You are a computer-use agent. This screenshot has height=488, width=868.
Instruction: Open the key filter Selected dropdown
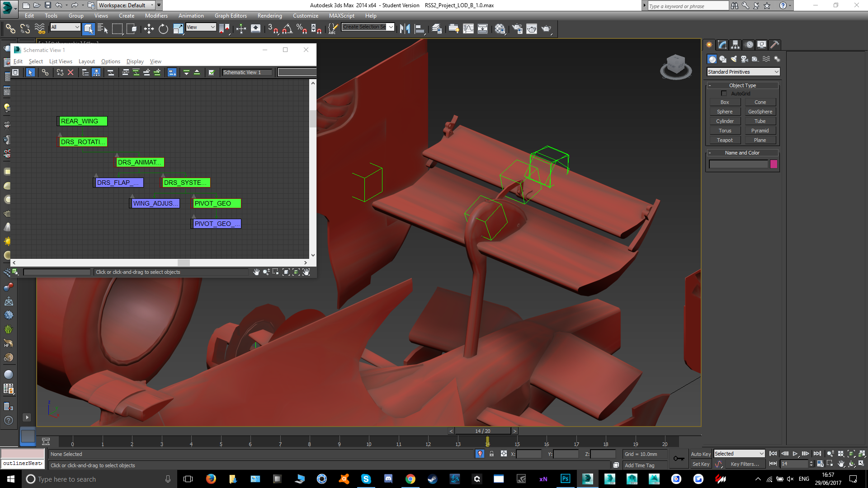(x=739, y=454)
